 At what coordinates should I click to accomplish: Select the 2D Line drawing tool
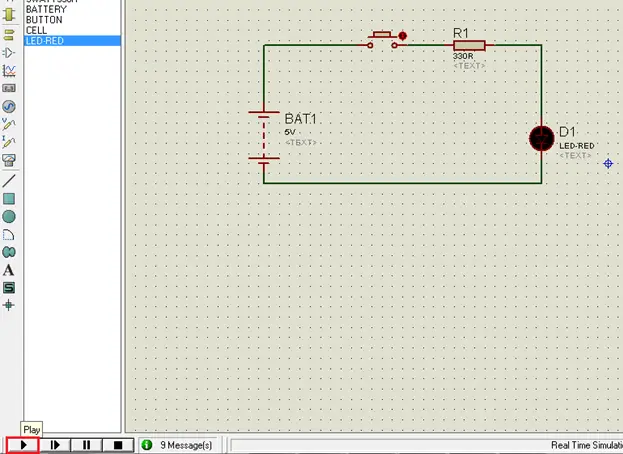tap(9, 181)
